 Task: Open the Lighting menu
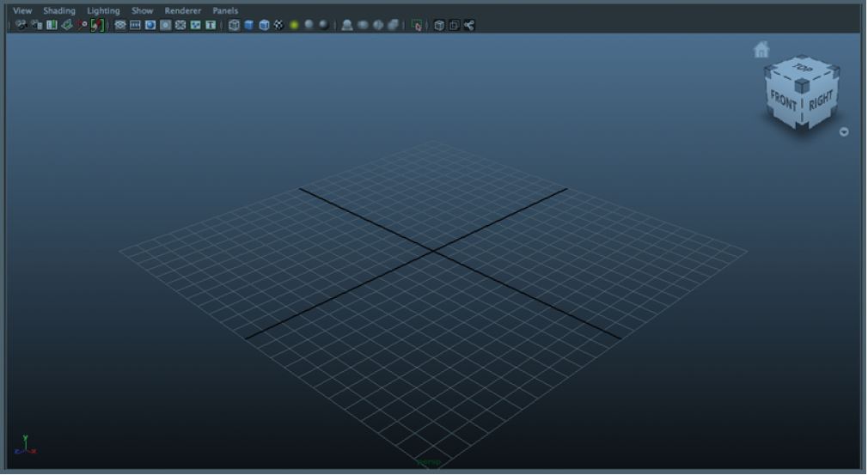pyautogui.click(x=103, y=10)
